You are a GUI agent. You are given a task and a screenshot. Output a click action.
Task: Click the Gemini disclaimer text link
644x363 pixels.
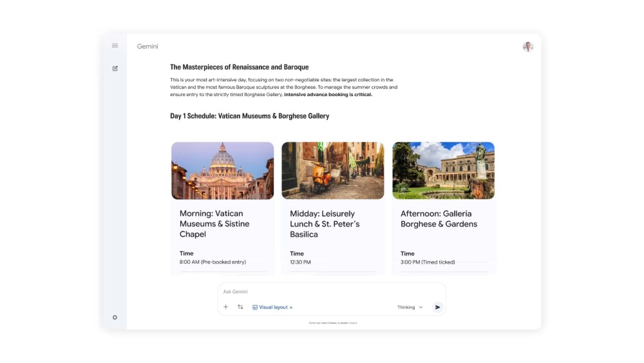point(332,323)
